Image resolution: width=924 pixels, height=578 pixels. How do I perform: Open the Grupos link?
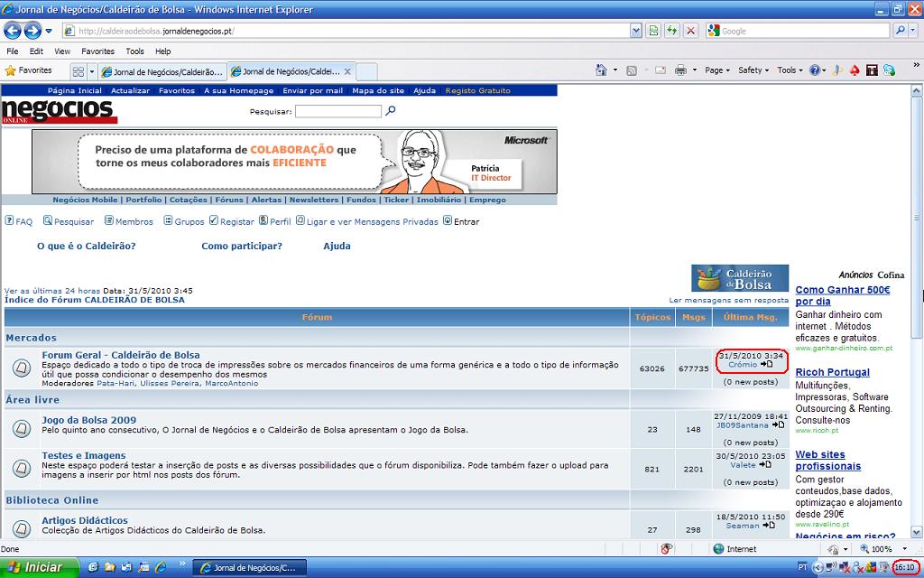click(x=184, y=221)
